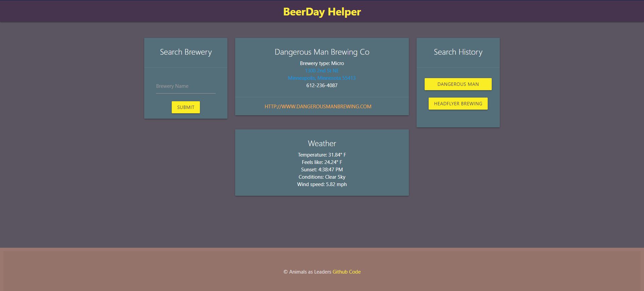The image size is (644, 291).
Task: Click the Wind speed: 5.82 mph line
Action: pos(322,184)
